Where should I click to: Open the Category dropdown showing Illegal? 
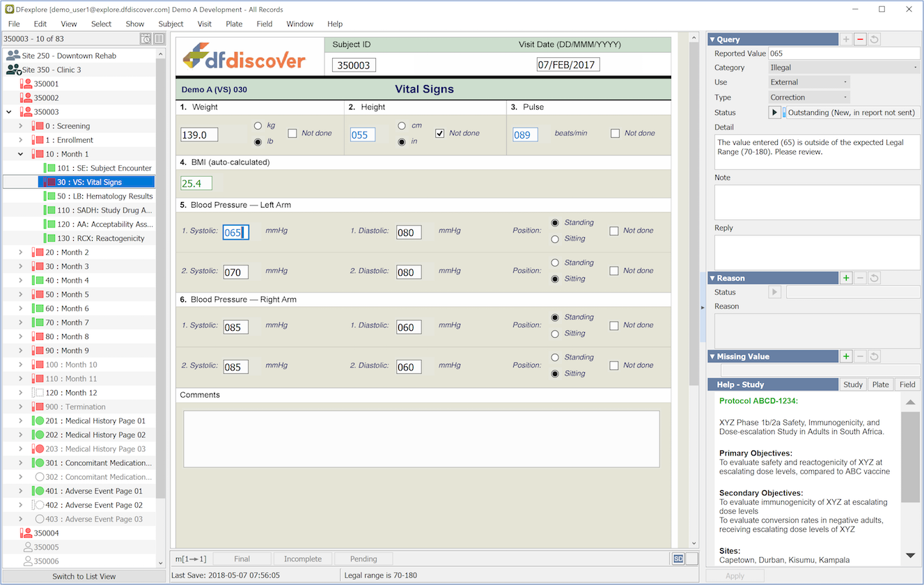(844, 68)
